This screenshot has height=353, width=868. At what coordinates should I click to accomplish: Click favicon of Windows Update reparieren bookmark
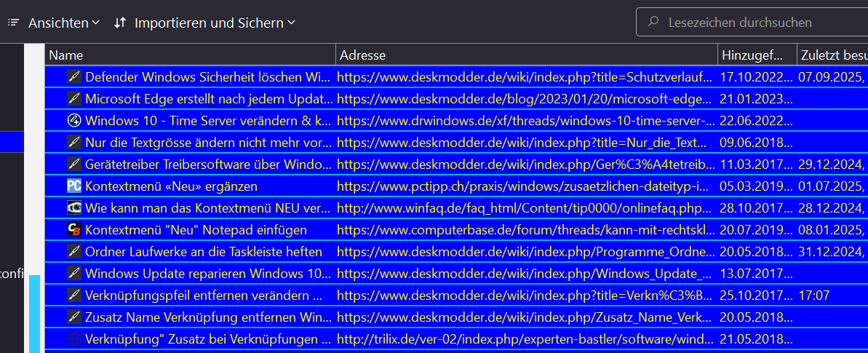[74, 273]
